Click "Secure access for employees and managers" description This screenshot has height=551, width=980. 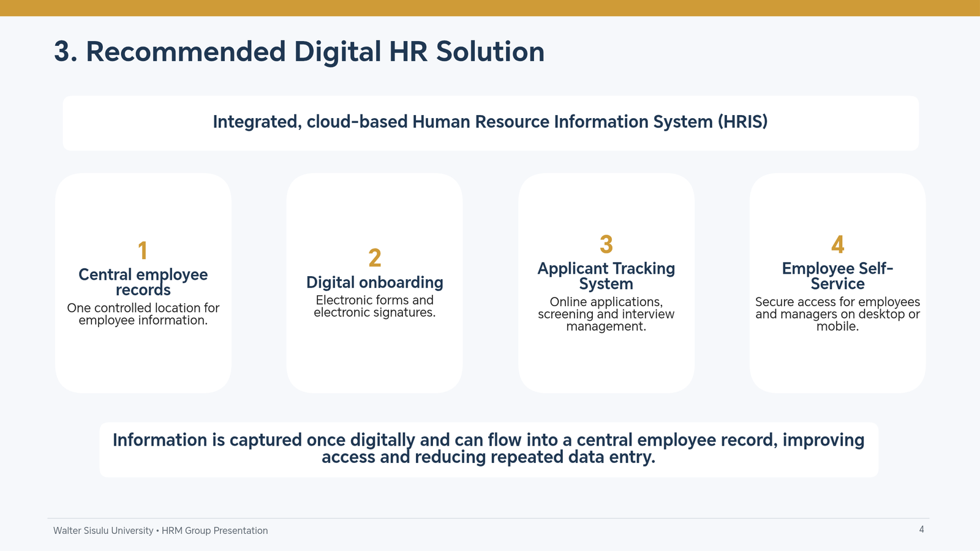pyautogui.click(x=838, y=314)
